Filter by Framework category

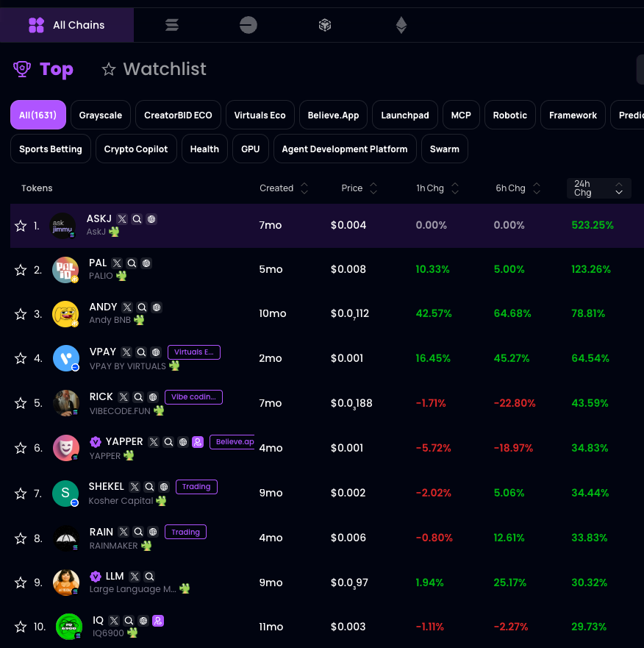tap(573, 115)
